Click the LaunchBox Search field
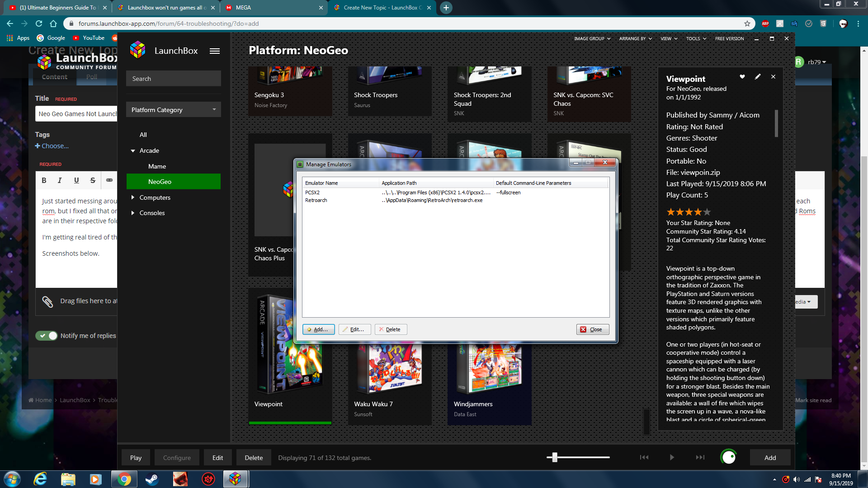The width and height of the screenshot is (868, 488). (x=174, y=79)
